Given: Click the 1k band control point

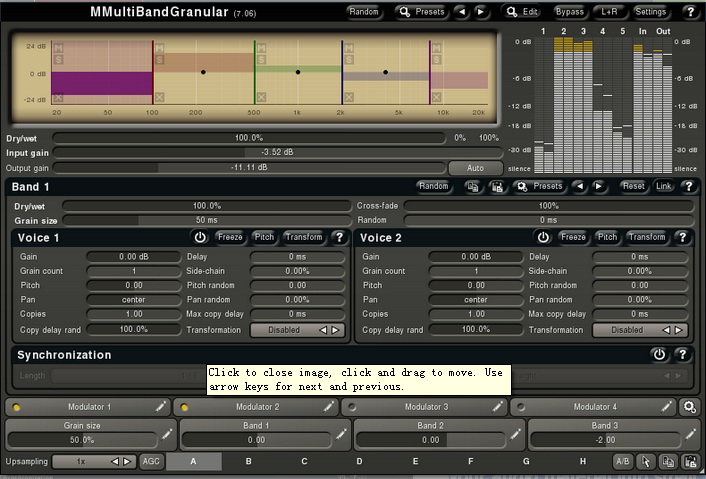Looking at the screenshot, I should (x=298, y=72).
